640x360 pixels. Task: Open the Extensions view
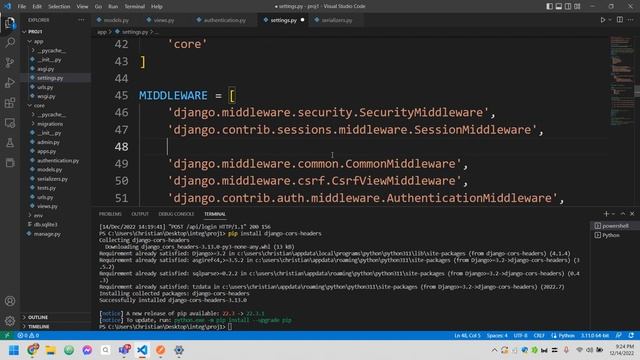point(10,102)
